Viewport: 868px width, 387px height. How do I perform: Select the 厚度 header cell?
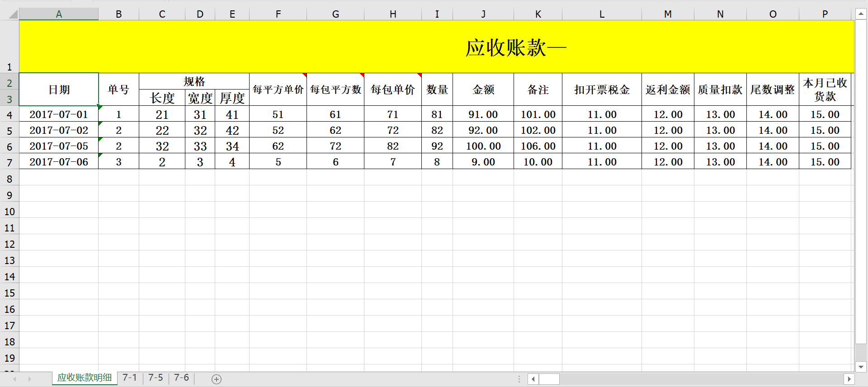[232, 98]
